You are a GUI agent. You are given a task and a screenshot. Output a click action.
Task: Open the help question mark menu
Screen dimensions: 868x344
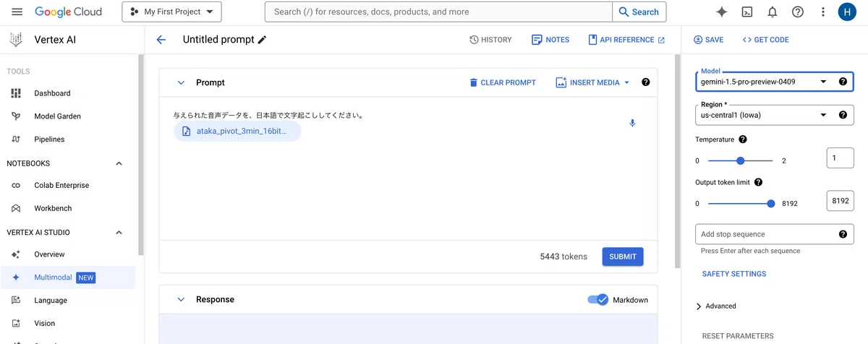798,12
